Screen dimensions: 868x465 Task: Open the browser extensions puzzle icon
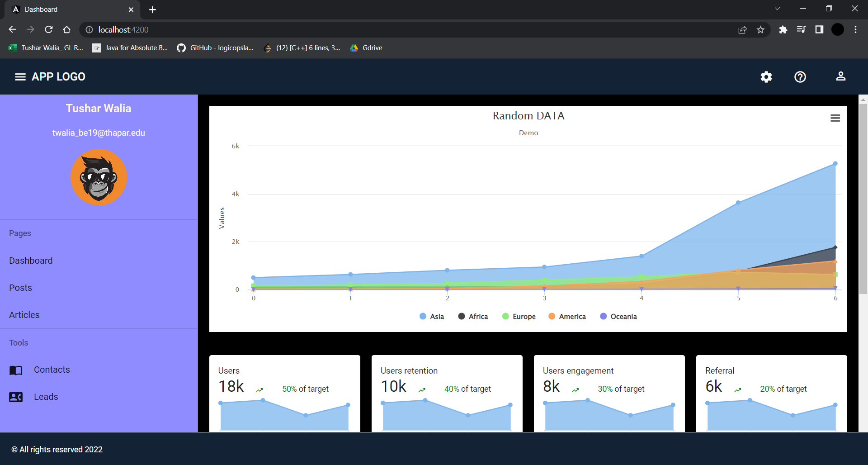point(783,30)
